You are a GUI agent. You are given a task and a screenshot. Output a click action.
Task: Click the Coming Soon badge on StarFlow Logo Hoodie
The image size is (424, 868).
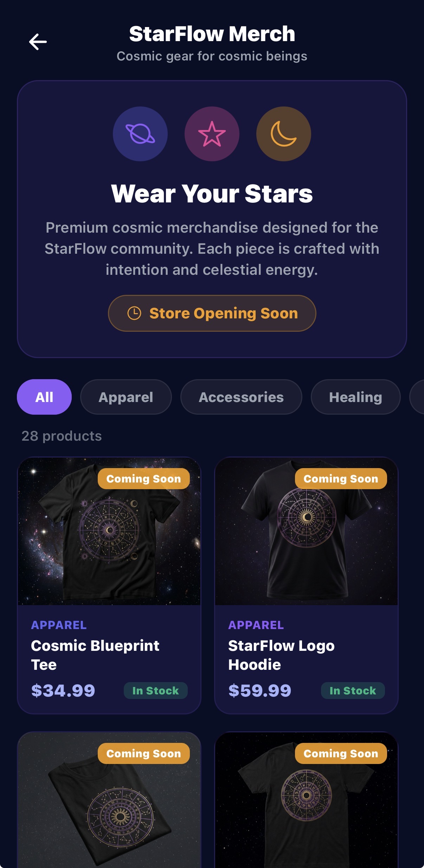tap(341, 478)
